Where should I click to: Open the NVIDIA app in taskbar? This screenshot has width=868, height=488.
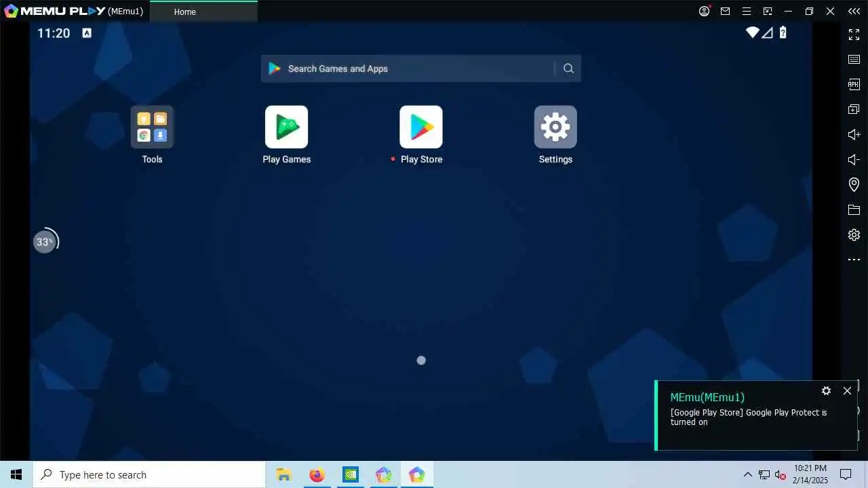[x=350, y=474]
